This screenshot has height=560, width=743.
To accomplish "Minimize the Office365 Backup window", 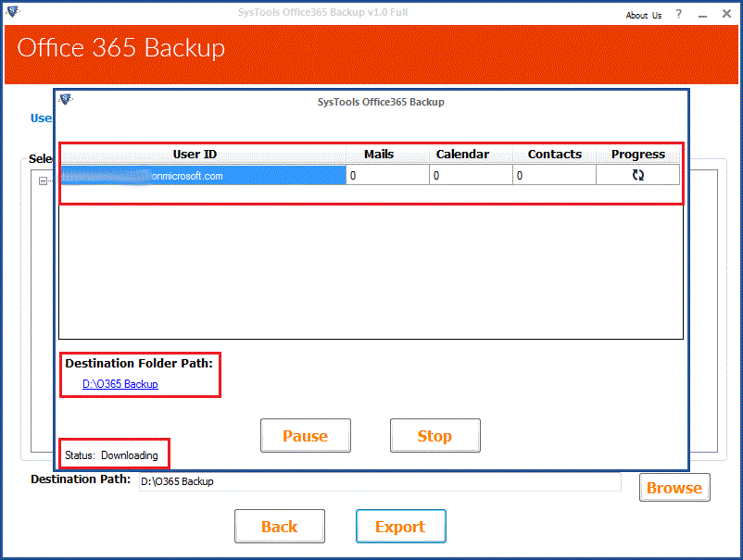I will click(x=703, y=16).
